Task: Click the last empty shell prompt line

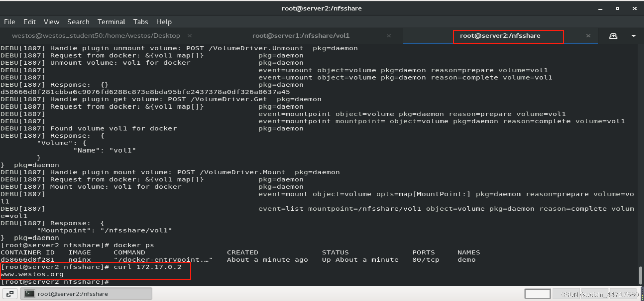Action: (55, 282)
